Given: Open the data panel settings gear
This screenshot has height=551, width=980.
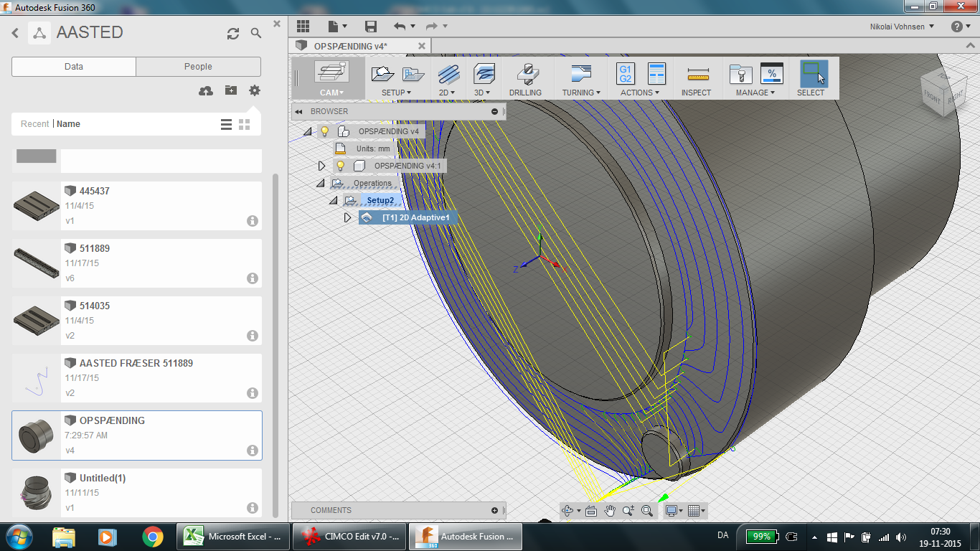Looking at the screenshot, I should pos(255,89).
